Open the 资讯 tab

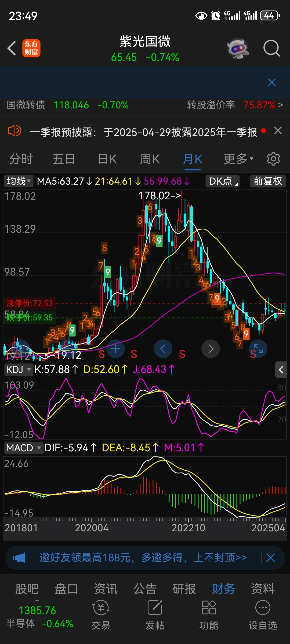point(106,589)
